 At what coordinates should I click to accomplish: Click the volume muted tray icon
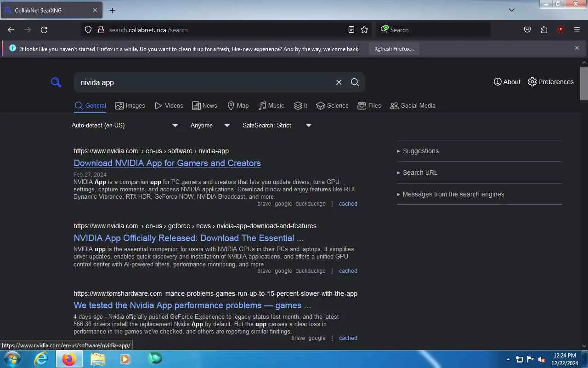(542, 359)
